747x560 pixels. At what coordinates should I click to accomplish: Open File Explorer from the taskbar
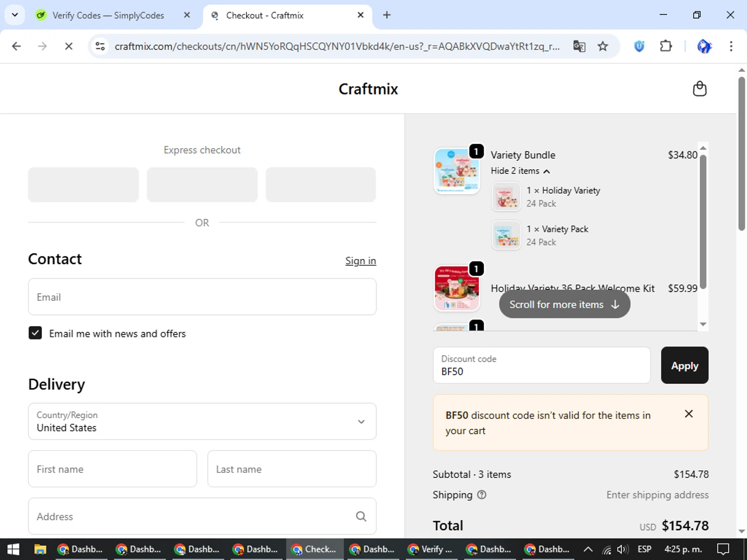pos(40,549)
